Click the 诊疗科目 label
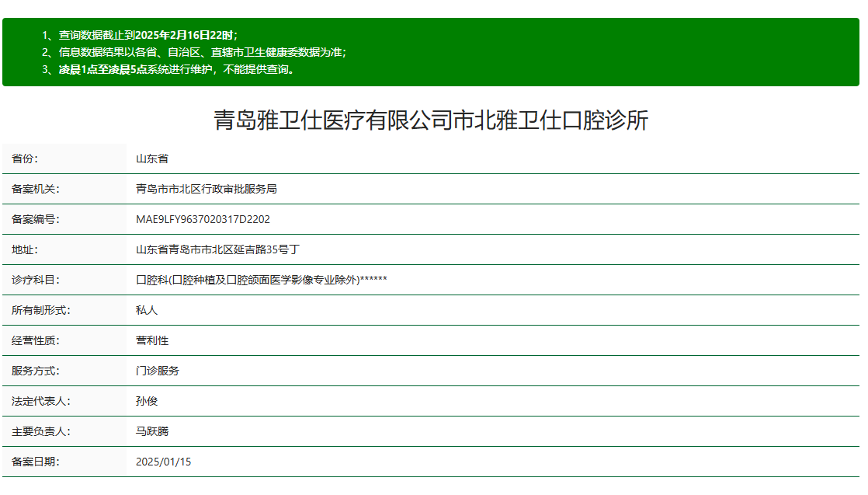This screenshot has width=868, height=495. 36,280
